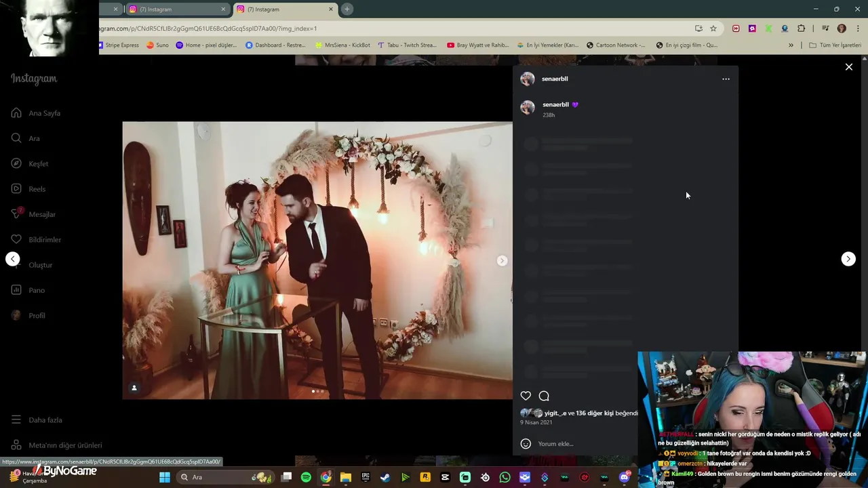The width and height of the screenshot is (868, 488).
Task: Open Cartoon Network bookmark
Action: tap(616, 45)
